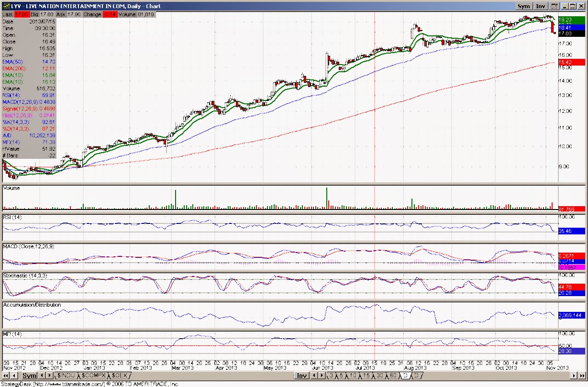Click the bottom Inv interval button
Image resolution: width=588 pixels, height=387 pixels.
302,376
